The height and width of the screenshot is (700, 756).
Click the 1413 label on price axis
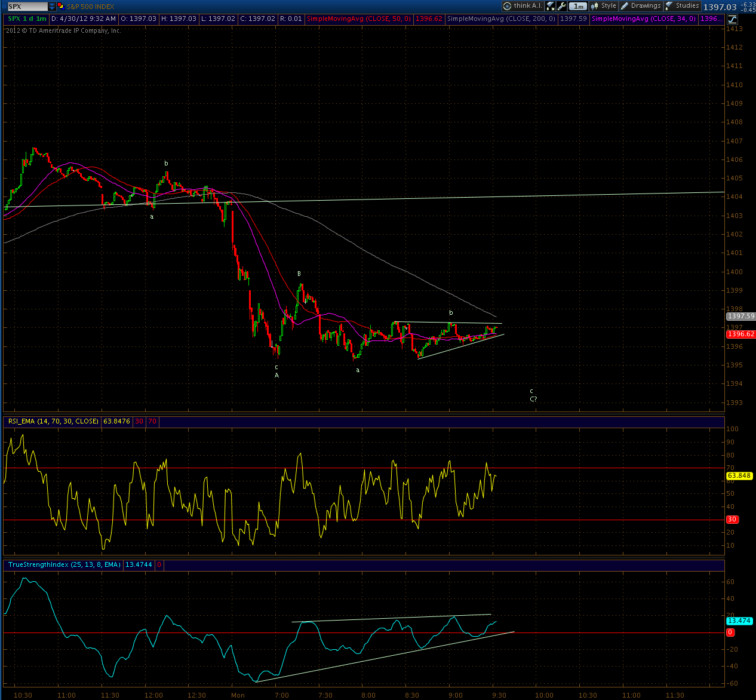point(735,29)
